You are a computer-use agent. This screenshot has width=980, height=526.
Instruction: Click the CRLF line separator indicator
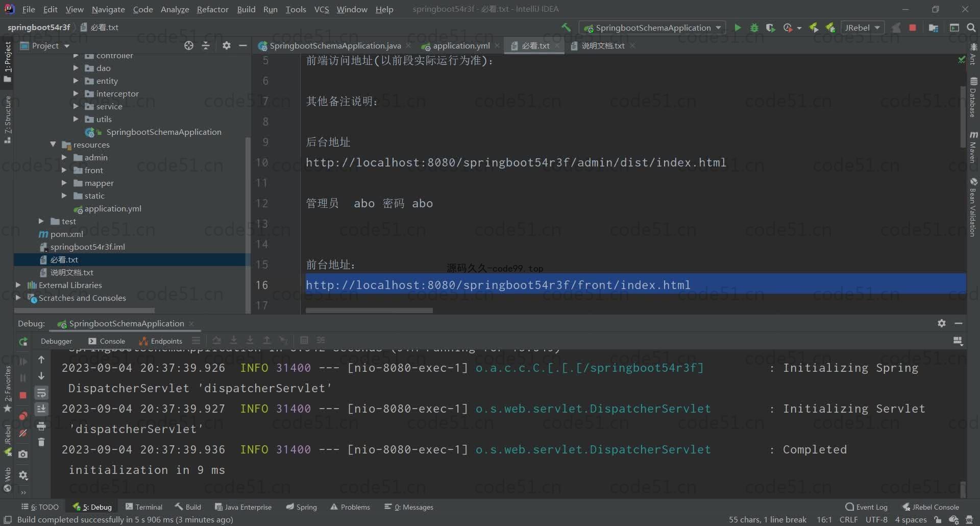point(848,520)
